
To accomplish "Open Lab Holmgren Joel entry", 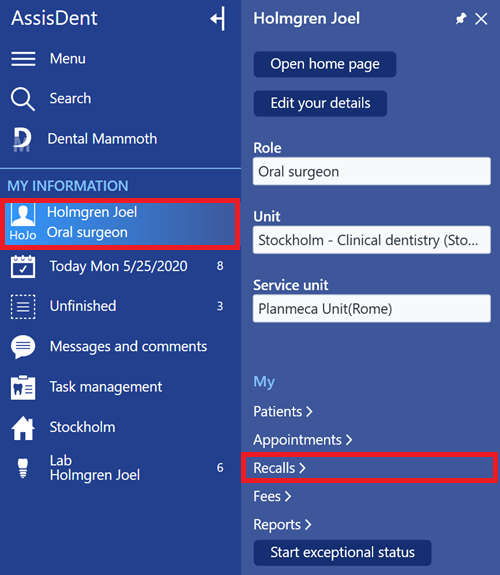I will 95,468.
